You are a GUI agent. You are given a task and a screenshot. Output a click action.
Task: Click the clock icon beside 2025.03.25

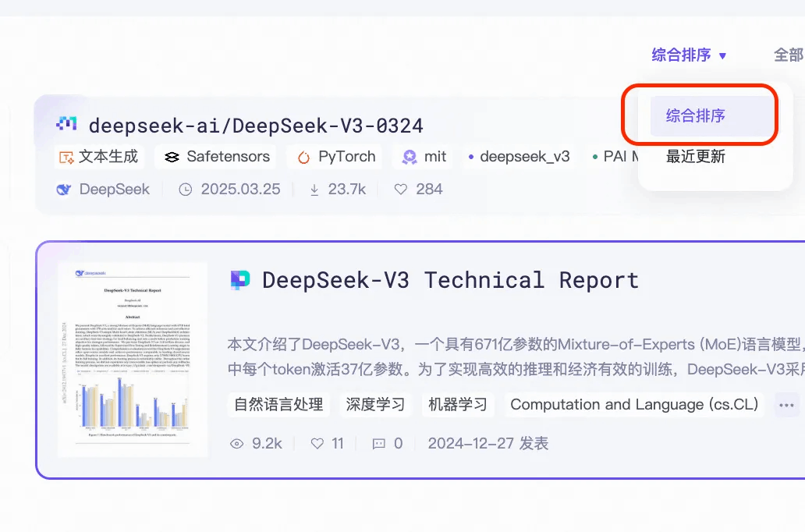(186, 190)
